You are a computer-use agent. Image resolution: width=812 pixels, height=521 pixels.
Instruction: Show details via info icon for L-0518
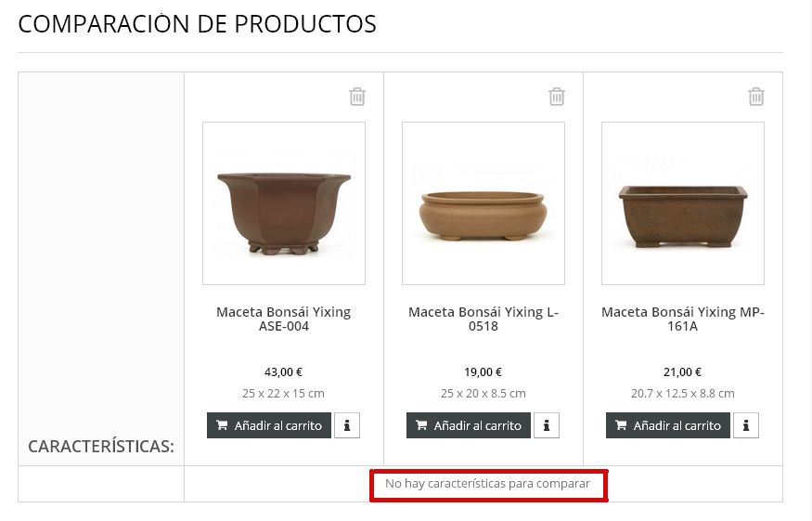[x=547, y=425]
